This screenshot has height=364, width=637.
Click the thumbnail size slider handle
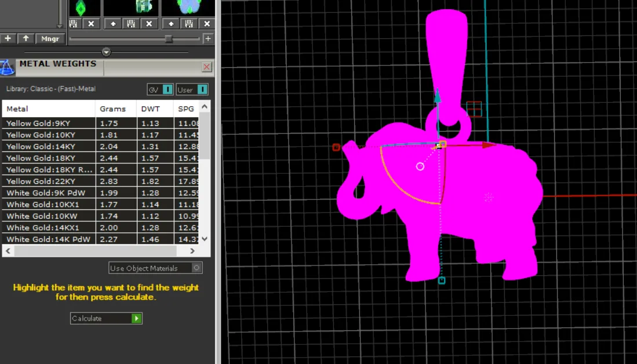(169, 39)
